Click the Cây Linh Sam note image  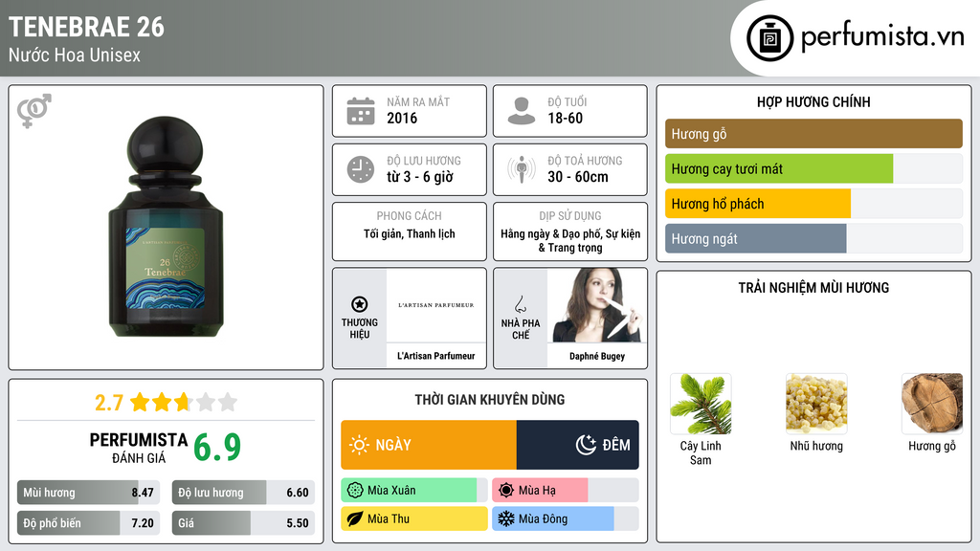coord(701,404)
